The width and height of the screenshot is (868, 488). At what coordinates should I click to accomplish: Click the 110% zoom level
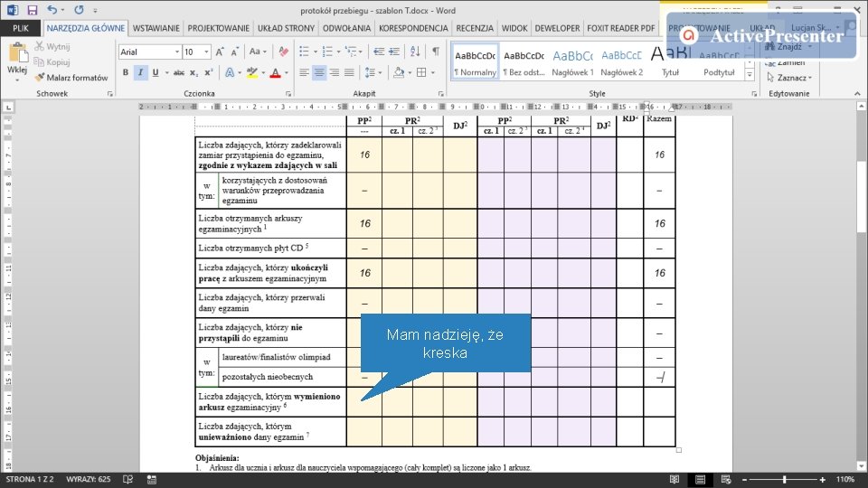[845, 480]
